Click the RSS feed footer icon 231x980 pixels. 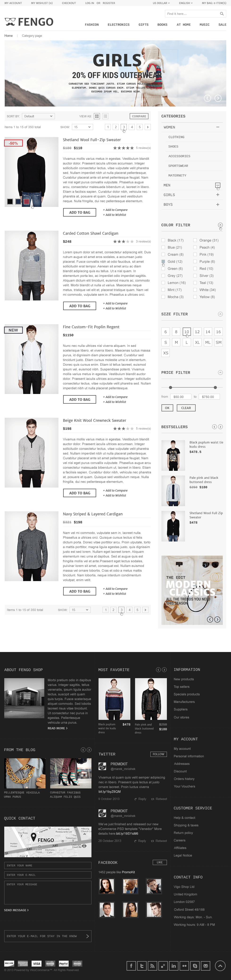[x=153, y=966]
